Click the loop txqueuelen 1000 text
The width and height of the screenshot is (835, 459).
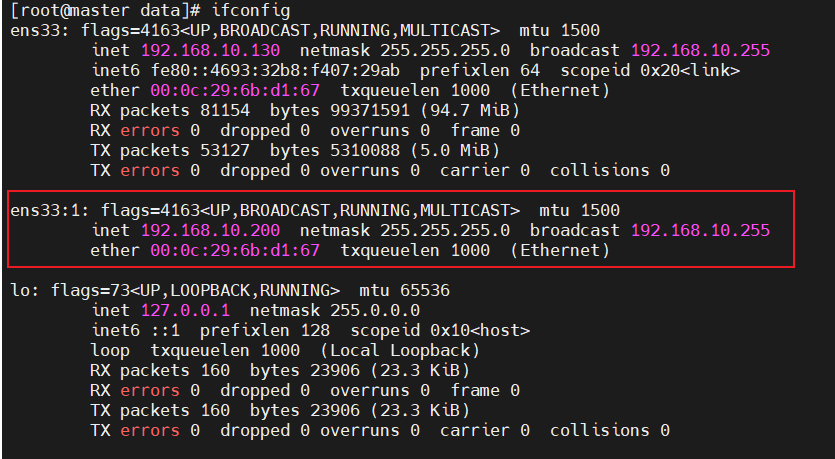pos(195,350)
